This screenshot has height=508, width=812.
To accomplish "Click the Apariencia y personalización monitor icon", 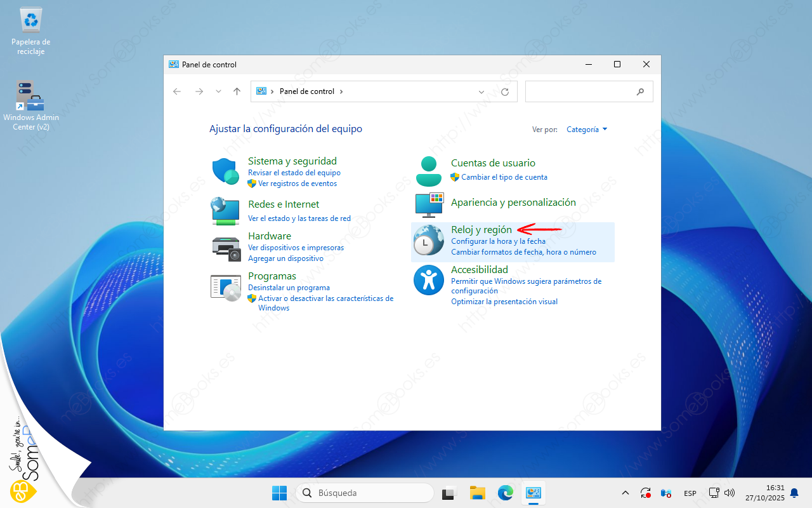I will [429, 205].
